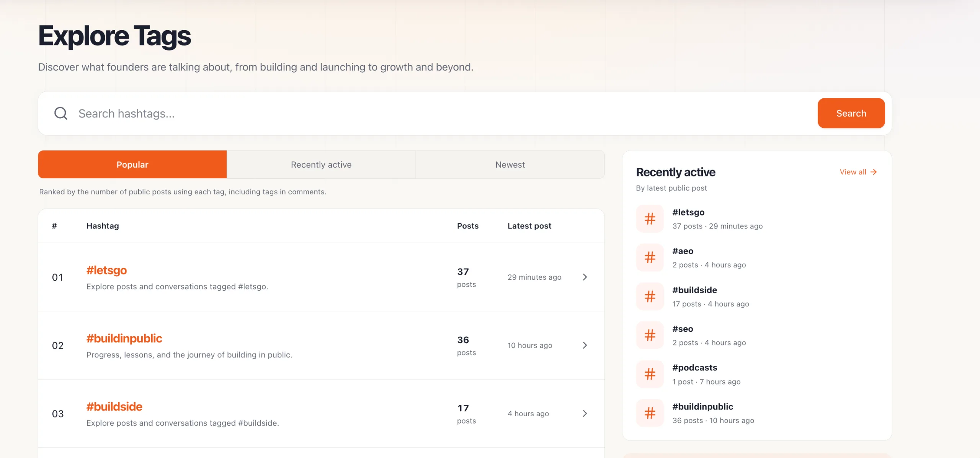The height and width of the screenshot is (458, 980).
Task: Open #buildside in the Recently active panel
Action: tap(694, 290)
